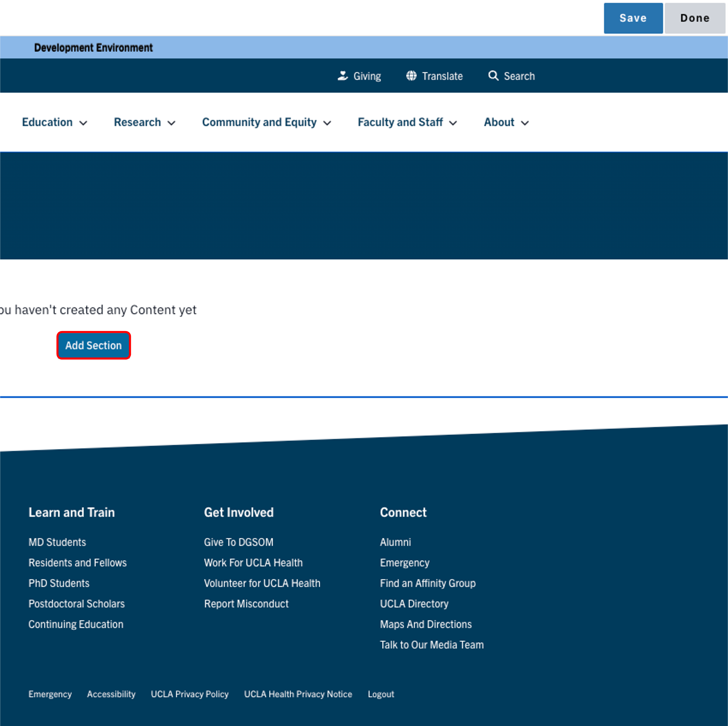The image size is (728, 726).
Task: Click the Add Section button
Action: point(93,345)
